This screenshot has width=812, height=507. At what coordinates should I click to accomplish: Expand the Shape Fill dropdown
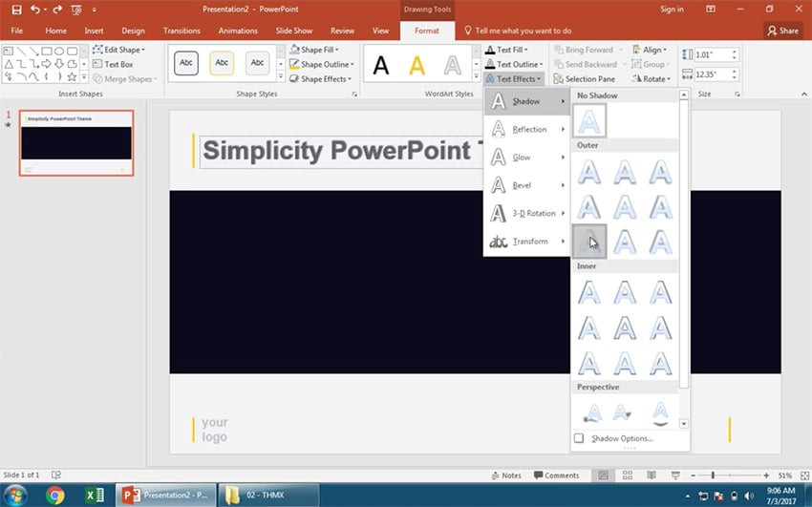click(x=322, y=50)
